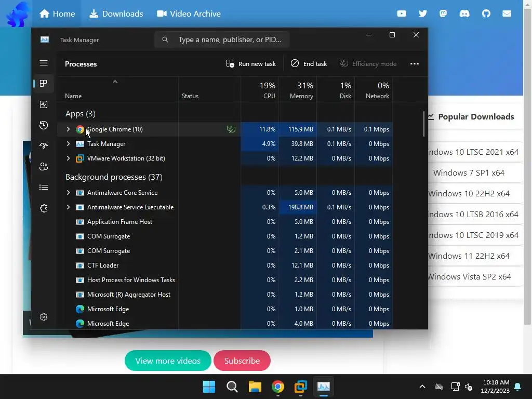
Task: Switch to Google Chrome on the taskbar
Action: pyautogui.click(x=278, y=387)
